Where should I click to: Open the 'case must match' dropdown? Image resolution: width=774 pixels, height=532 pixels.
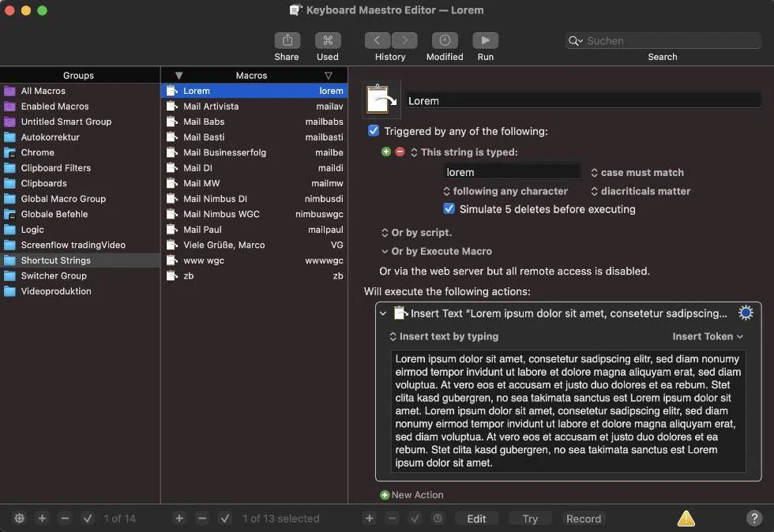point(637,173)
